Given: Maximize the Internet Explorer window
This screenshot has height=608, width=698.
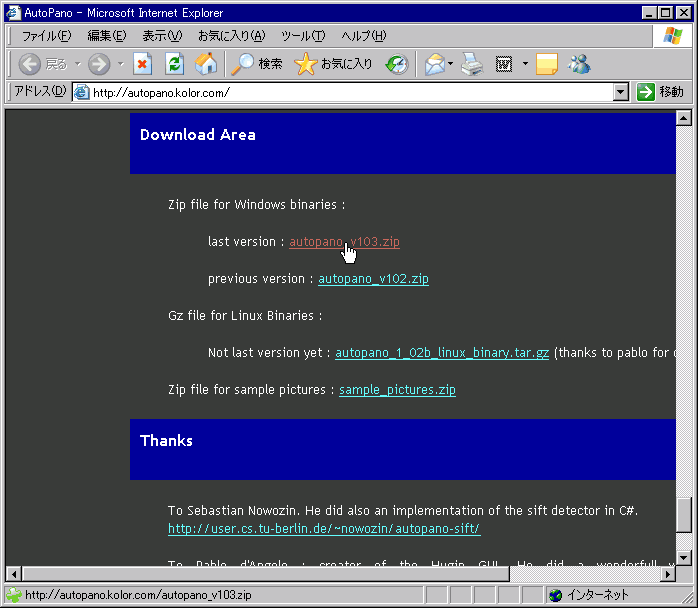Looking at the screenshot, I should 666,12.
